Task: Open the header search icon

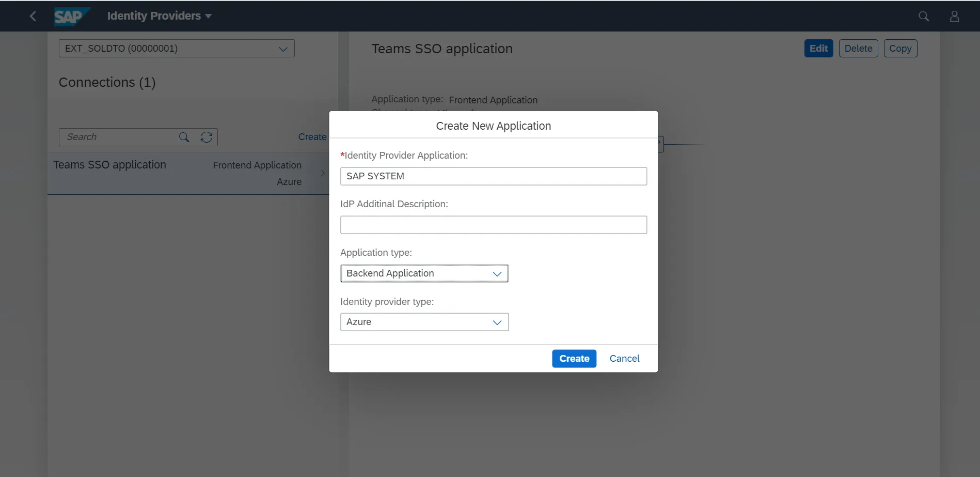Action: pyautogui.click(x=924, y=16)
